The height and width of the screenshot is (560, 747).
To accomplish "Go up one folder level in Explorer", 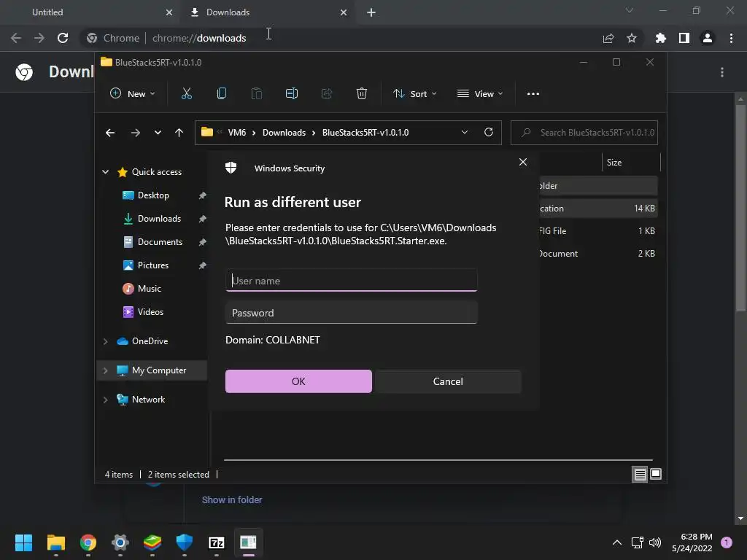I will pyautogui.click(x=179, y=133).
